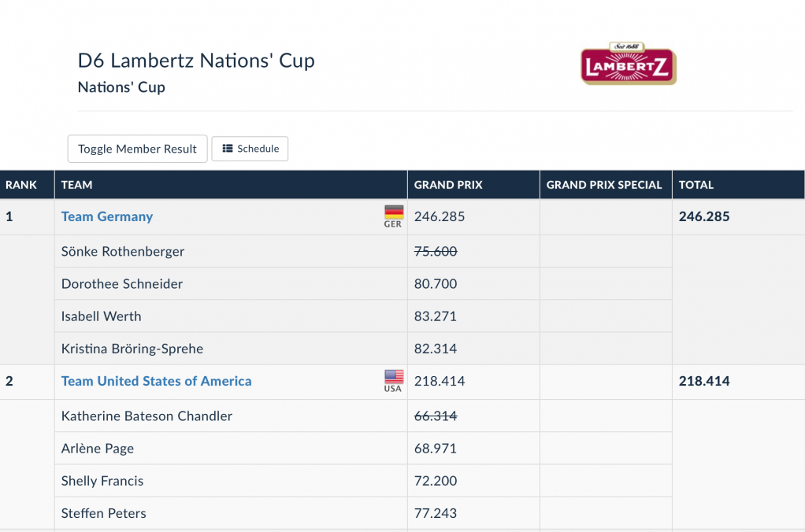Image resolution: width=805 pixels, height=532 pixels.
Task: Click the TOTAL column header
Action: pyautogui.click(x=696, y=185)
